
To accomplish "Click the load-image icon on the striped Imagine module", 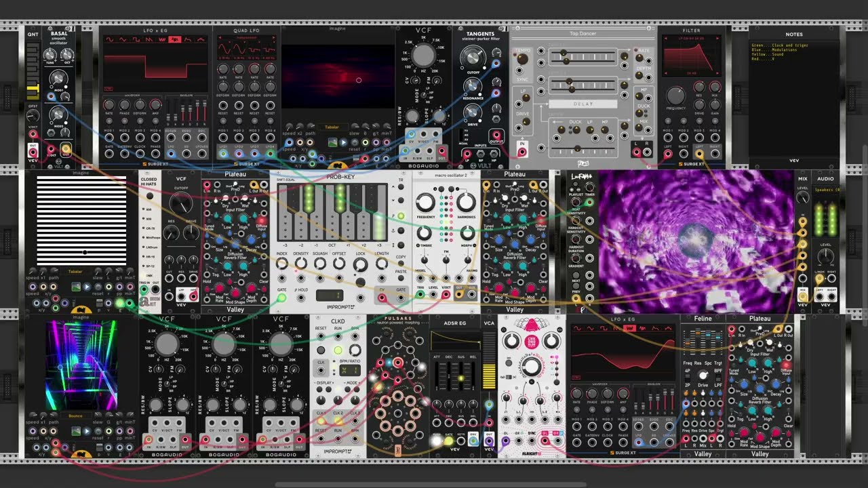I will [76, 287].
